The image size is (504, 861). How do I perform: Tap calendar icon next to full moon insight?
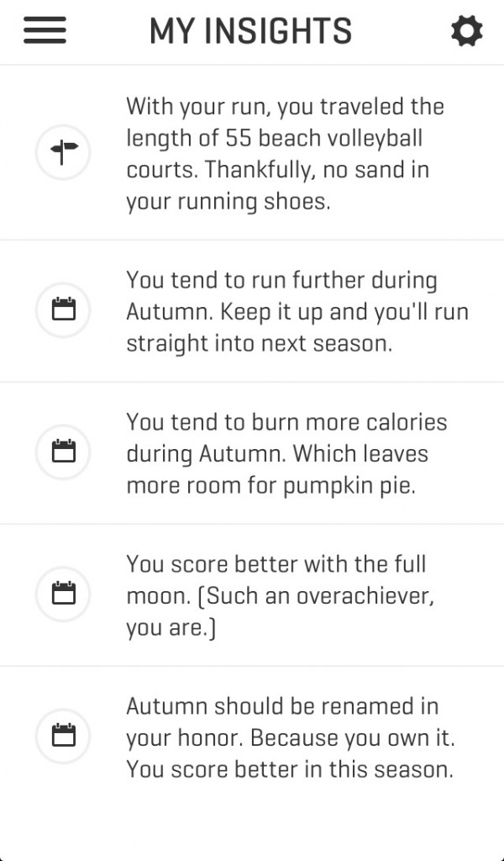[63, 594]
